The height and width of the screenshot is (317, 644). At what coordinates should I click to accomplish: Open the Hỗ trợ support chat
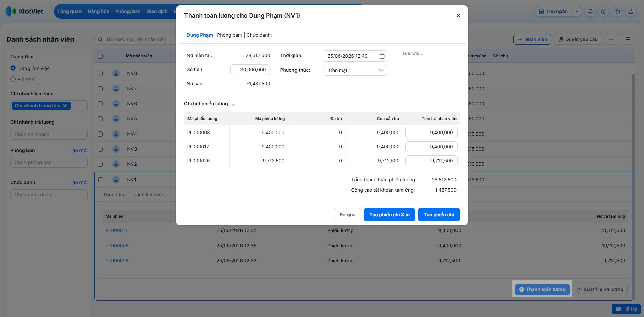coord(626,309)
